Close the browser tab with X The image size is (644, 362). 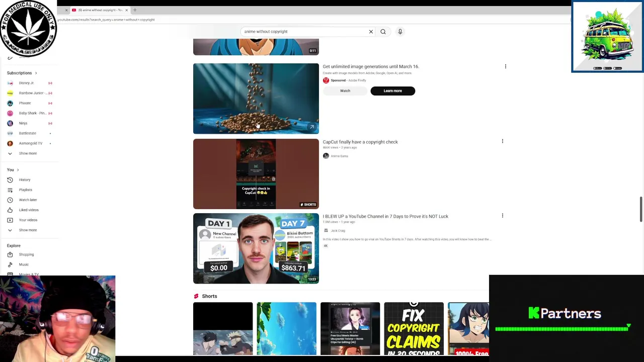[126, 10]
